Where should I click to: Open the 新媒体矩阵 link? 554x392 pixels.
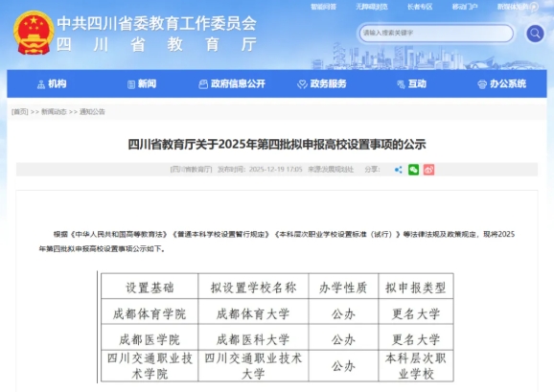point(513,7)
